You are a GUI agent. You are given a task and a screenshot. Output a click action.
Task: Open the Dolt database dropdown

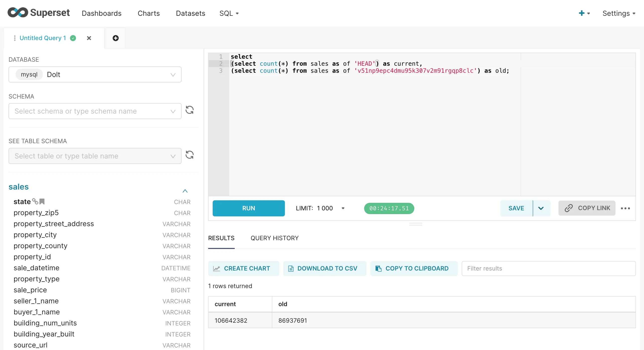[95, 74]
